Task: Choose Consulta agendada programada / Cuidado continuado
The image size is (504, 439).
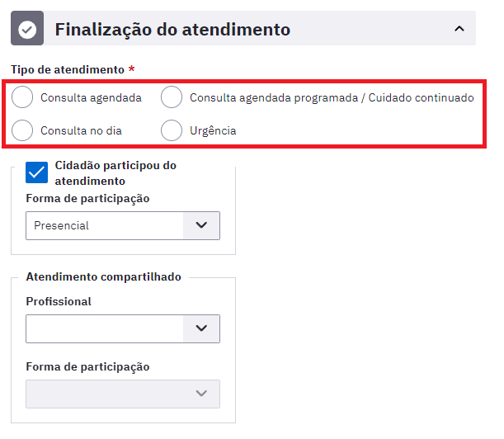Action: 172,97
